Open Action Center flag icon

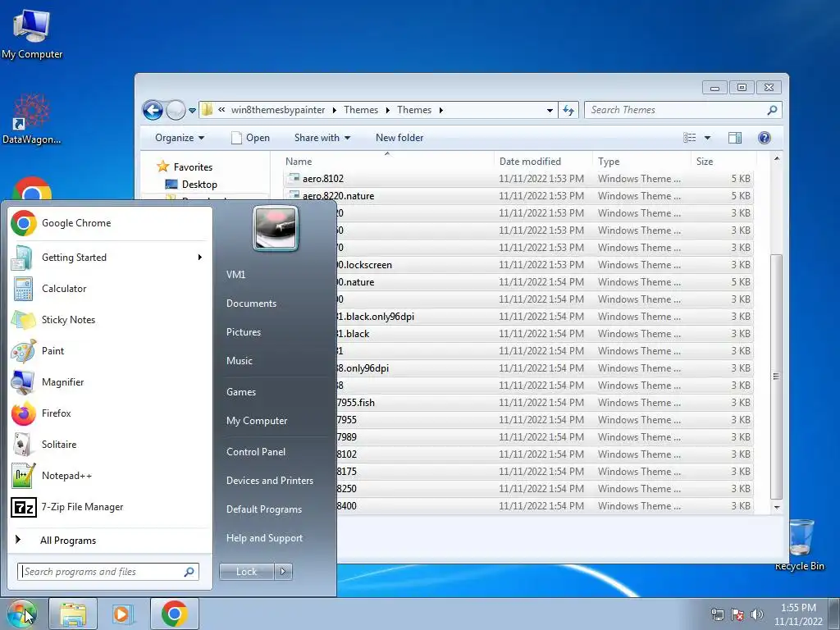click(737, 614)
